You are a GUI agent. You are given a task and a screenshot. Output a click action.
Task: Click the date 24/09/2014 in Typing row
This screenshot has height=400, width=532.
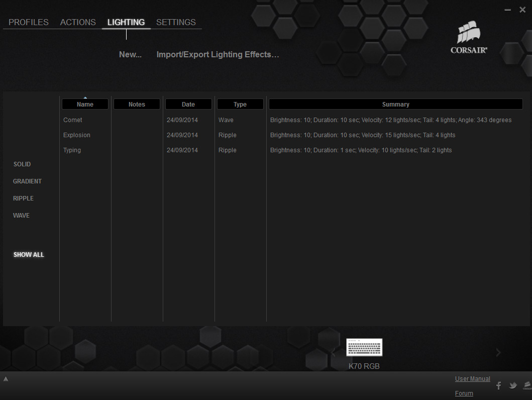182,150
